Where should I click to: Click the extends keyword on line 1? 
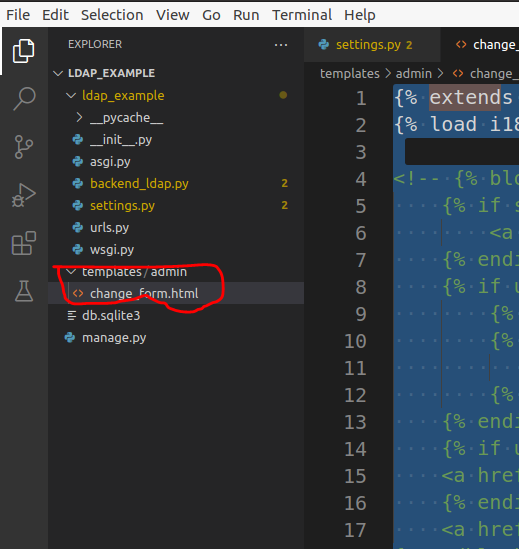click(471, 97)
